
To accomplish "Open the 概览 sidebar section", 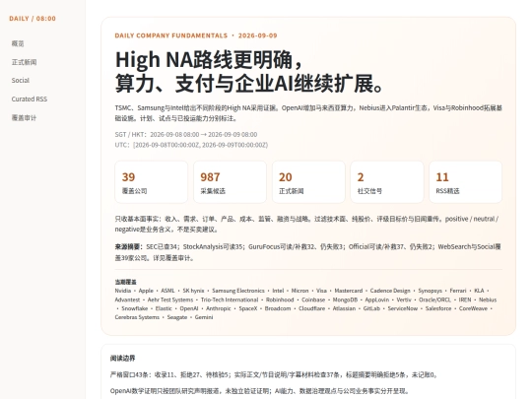I will click(x=18, y=43).
